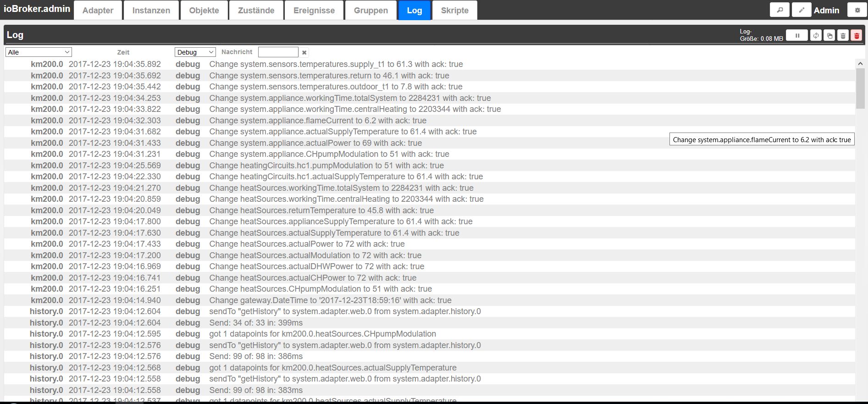The width and height of the screenshot is (868, 404).
Task: Click the Admin user label
Action: [x=826, y=10]
